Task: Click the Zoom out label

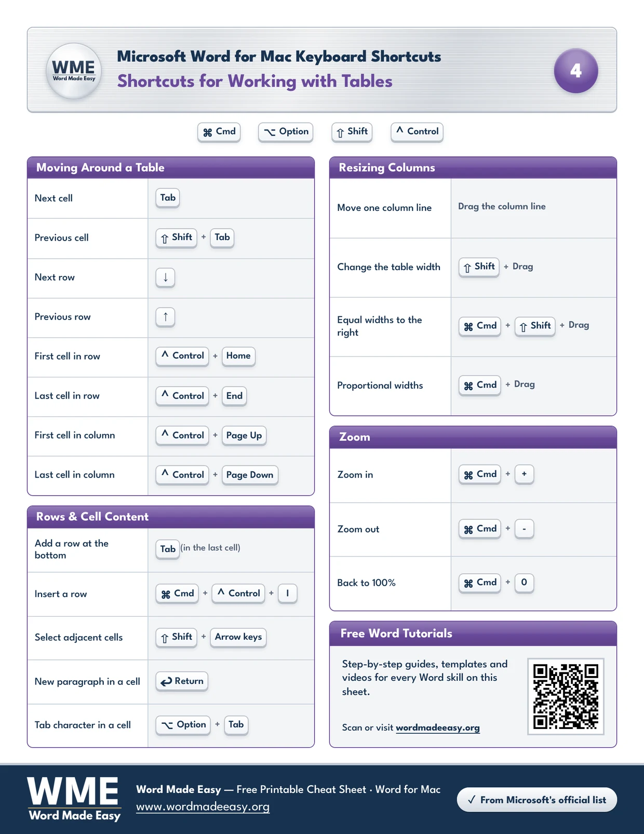Action: coord(358,529)
